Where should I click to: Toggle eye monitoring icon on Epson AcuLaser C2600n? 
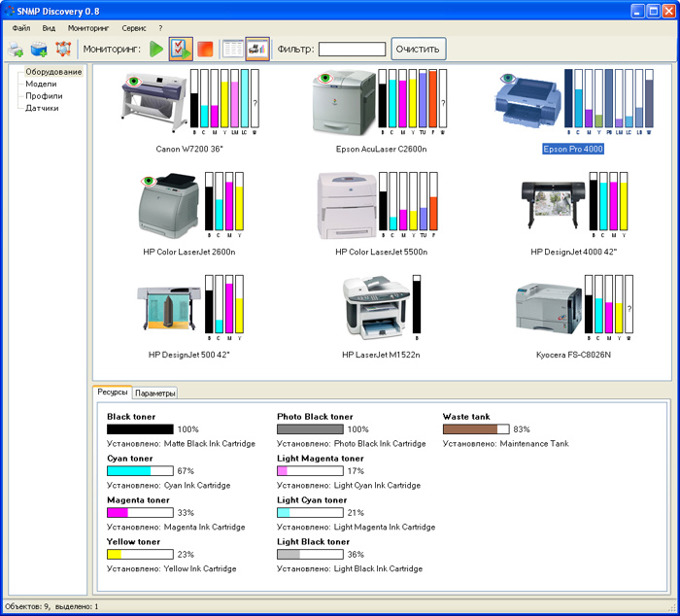[x=324, y=78]
